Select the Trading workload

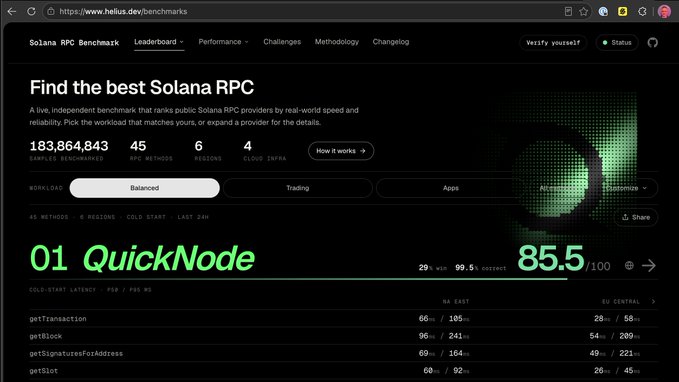297,188
